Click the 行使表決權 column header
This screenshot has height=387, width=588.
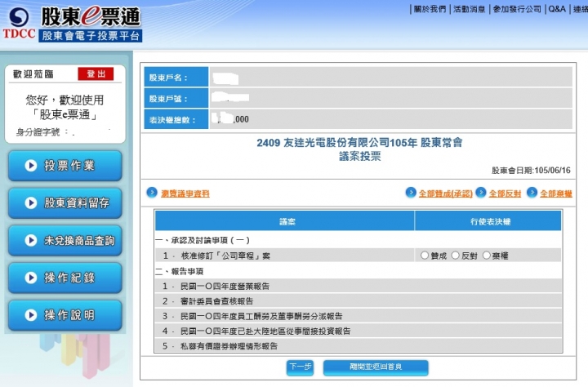click(488, 221)
